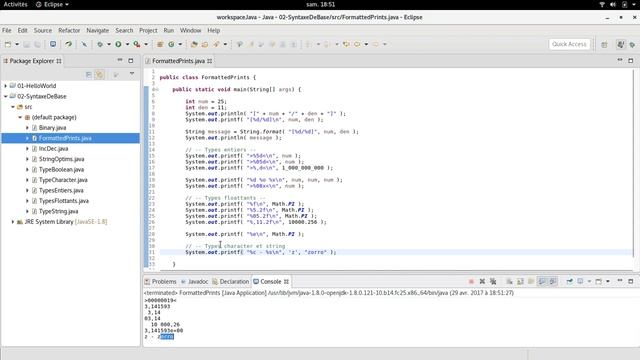Select IncDec.java in Package Explorer
Screen dimensions: 640x360
click(x=53, y=149)
